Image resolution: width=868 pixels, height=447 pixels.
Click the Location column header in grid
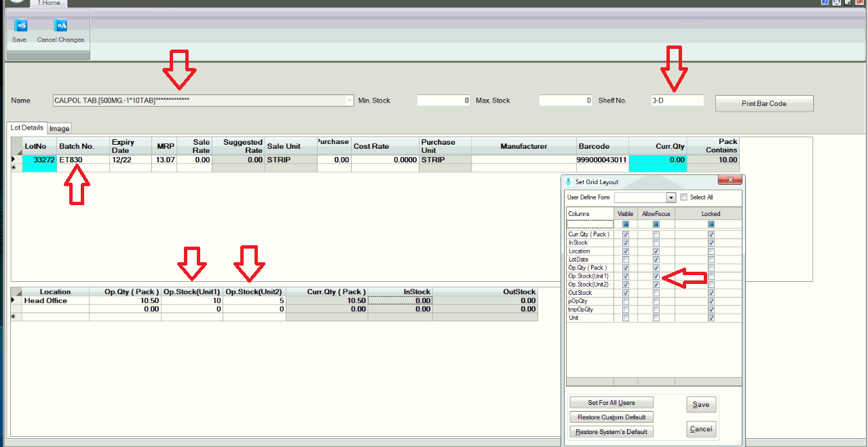pyautogui.click(x=55, y=291)
